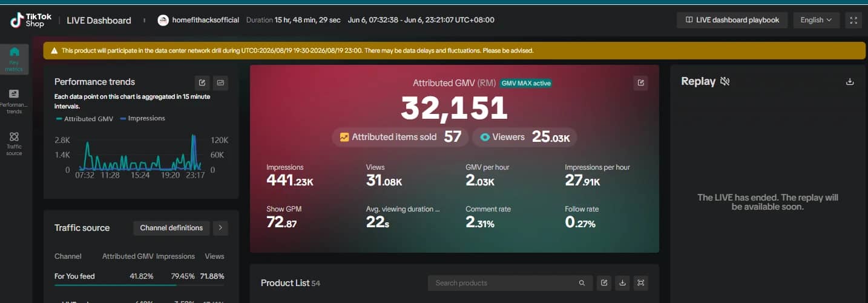Viewport: 868px width, 303px height.
Task: Open Channel definitions
Action: coord(171,228)
